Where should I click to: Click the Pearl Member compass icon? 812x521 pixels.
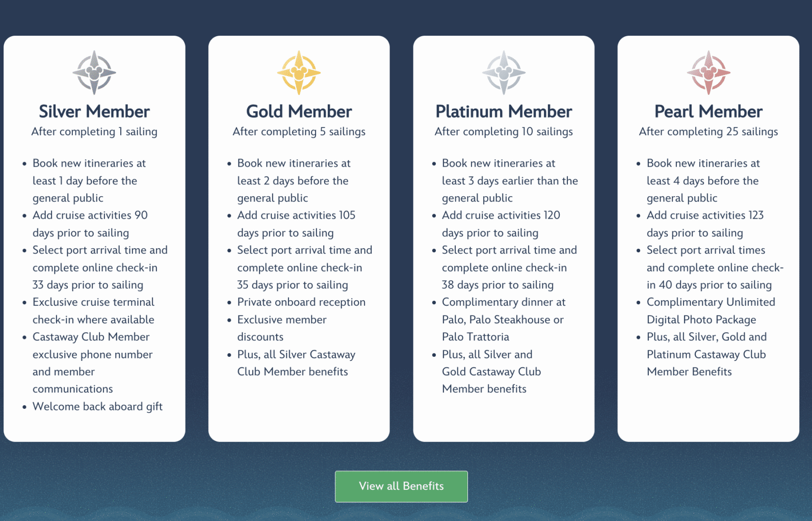point(709,72)
